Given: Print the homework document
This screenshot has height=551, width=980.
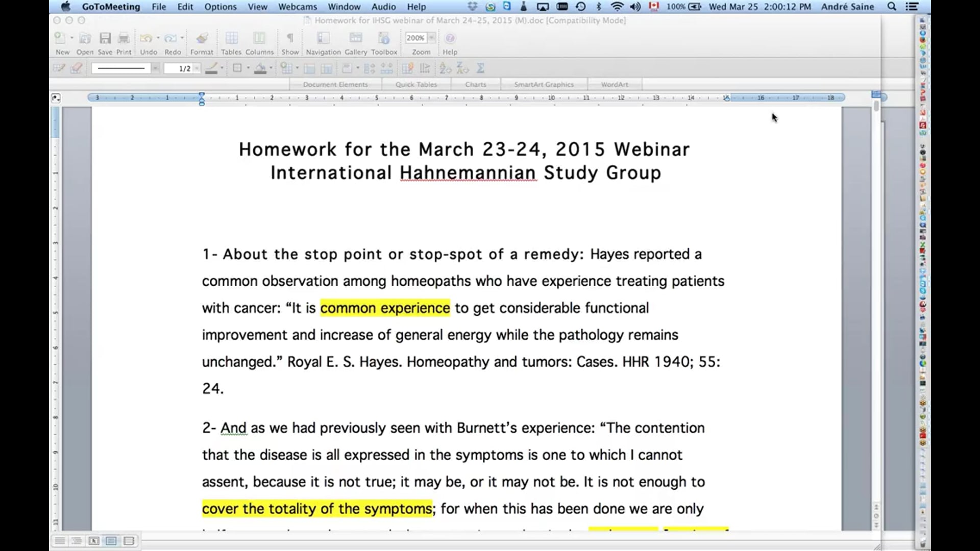Looking at the screenshot, I should [x=123, y=37].
